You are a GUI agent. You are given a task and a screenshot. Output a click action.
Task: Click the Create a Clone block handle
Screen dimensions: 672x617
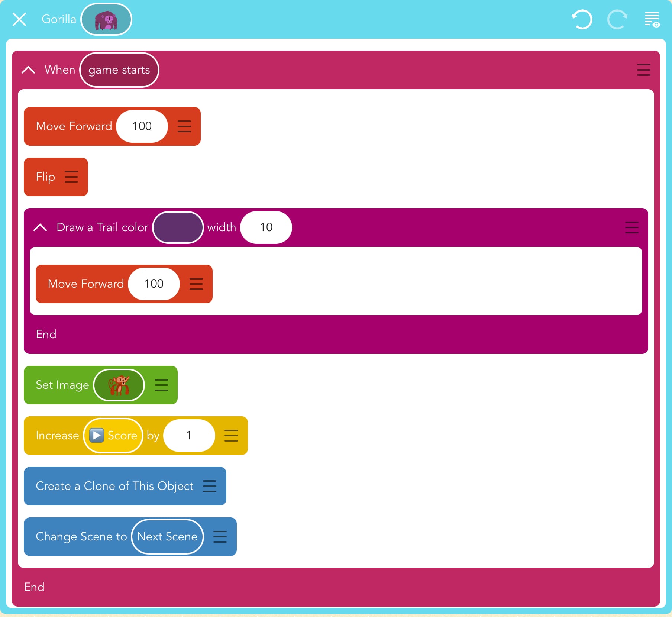click(x=210, y=486)
